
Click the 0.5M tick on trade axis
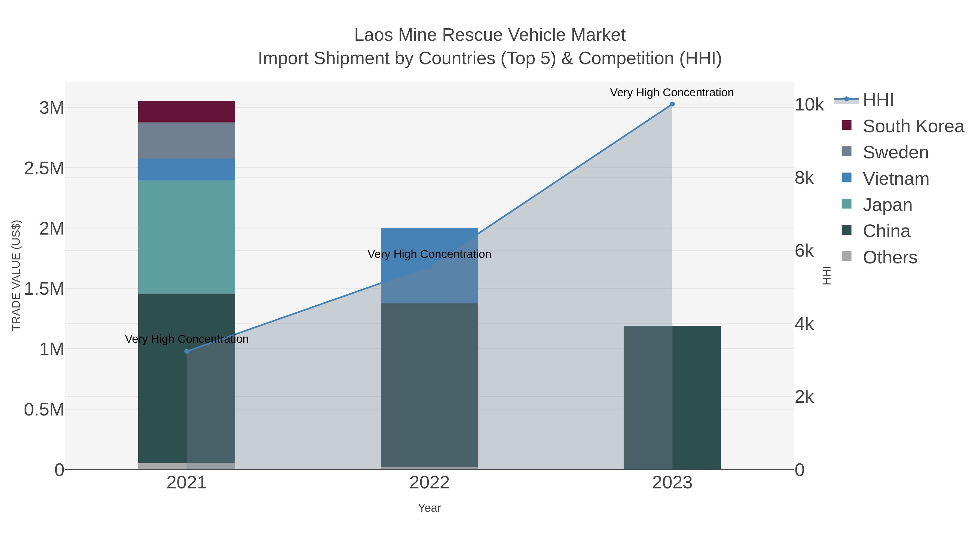click(x=44, y=410)
